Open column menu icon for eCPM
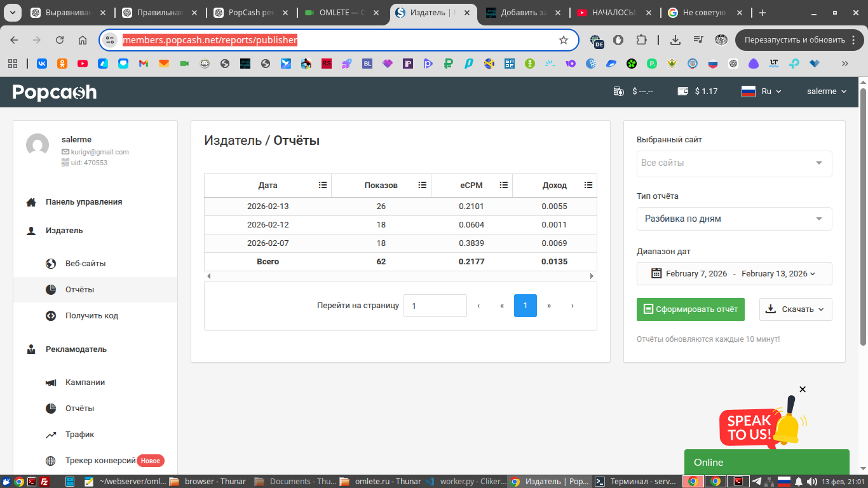 coord(504,185)
